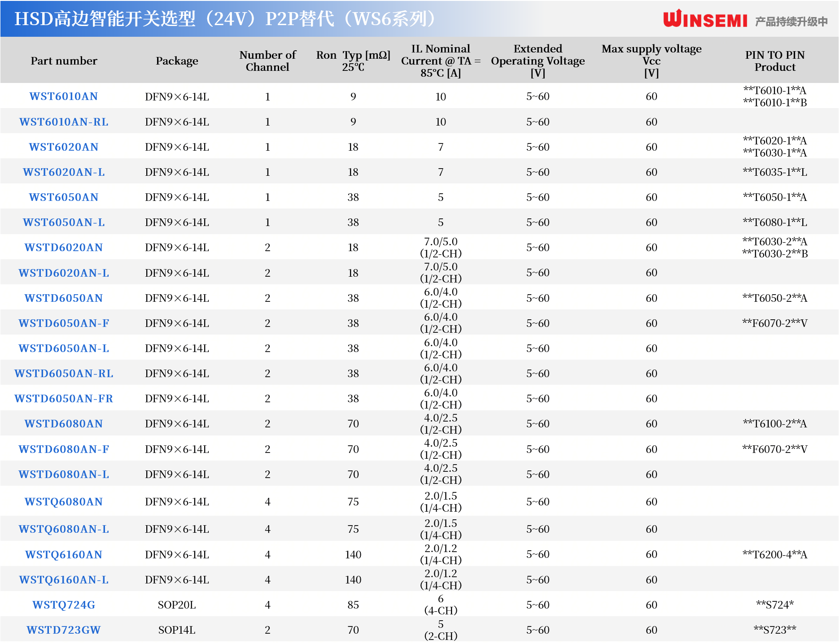Click the Winsemi logo
This screenshot has height=644, width=840.
[705, 20]
